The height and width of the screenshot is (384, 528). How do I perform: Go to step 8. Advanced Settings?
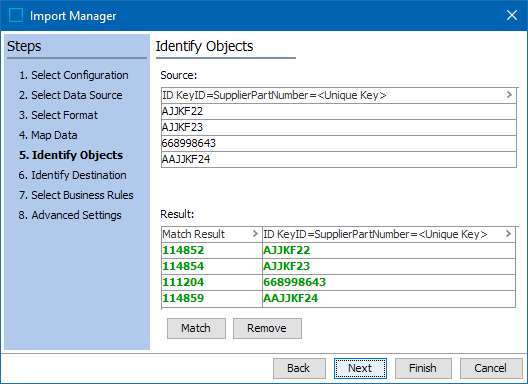tap(70, 215)
